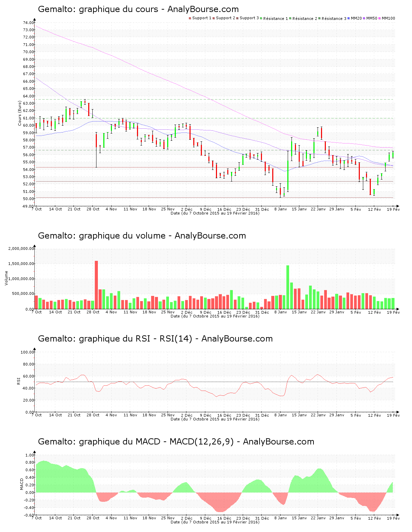The width and height of the screenshot is (412, 532).
Task: Click the Résistance 1 green legend swatch
Action: point(261,18)
